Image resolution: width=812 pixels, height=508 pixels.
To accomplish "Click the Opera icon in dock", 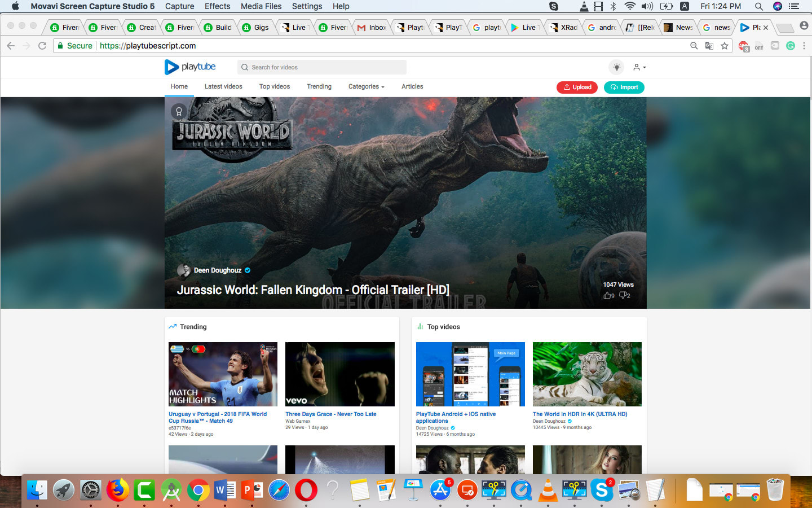I will pos(306,490).
